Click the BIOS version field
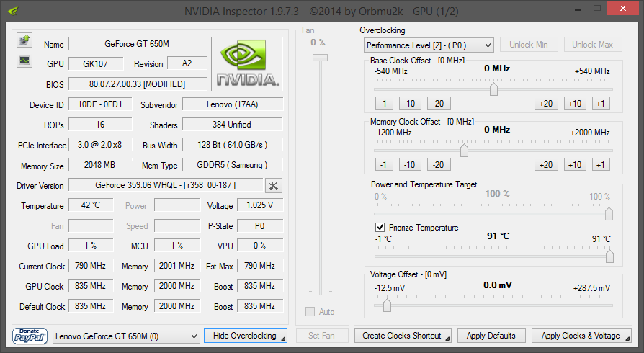The height and width of the screenshot is (353, 644). 138,84
